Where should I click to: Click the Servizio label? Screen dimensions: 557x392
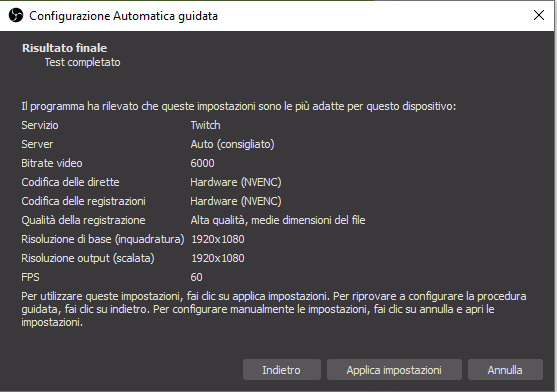click(x=40, y=125)
